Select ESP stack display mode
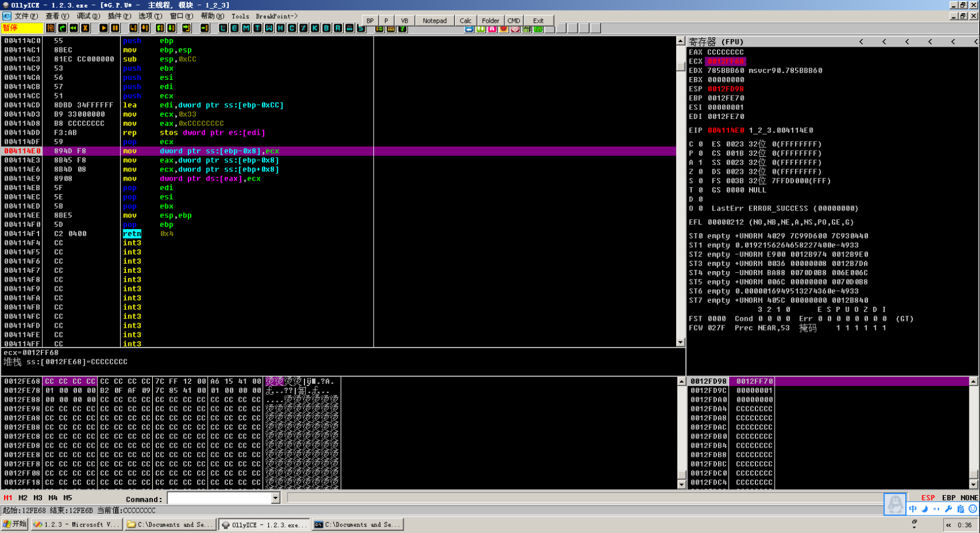This screenshot has width=980, height=533. coord(928,497)
